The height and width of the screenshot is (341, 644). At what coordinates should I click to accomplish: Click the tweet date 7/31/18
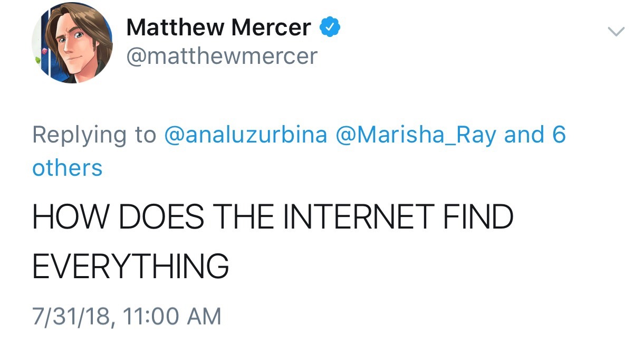[72, 316]
